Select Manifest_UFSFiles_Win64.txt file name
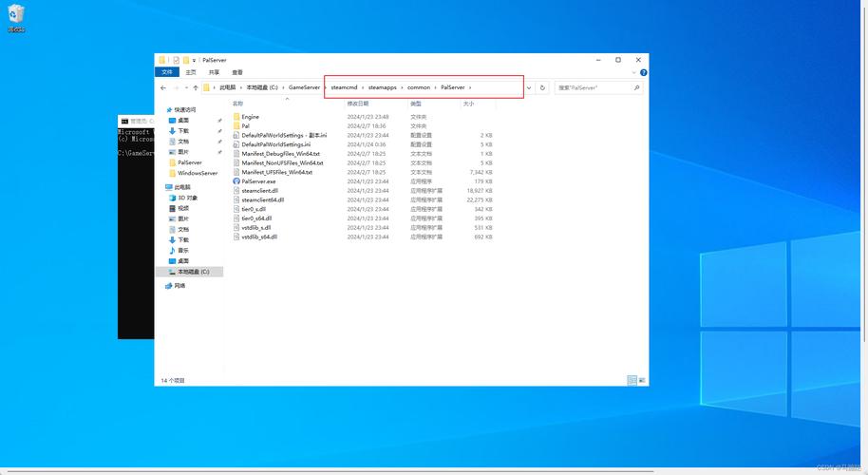868x475 pixels. pos(276,172)
